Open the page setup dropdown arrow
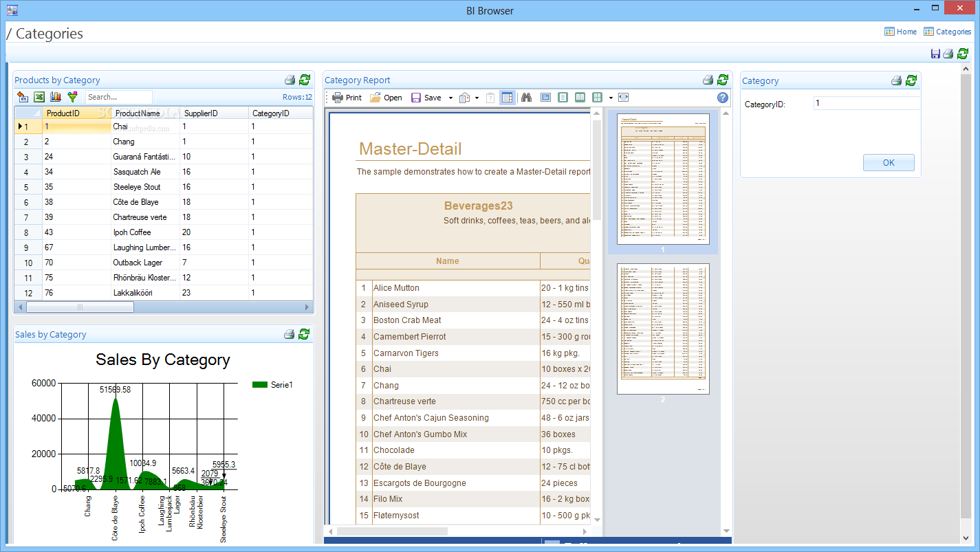The width and height of the screenshot is (980, 552). (x=477, y=98)
